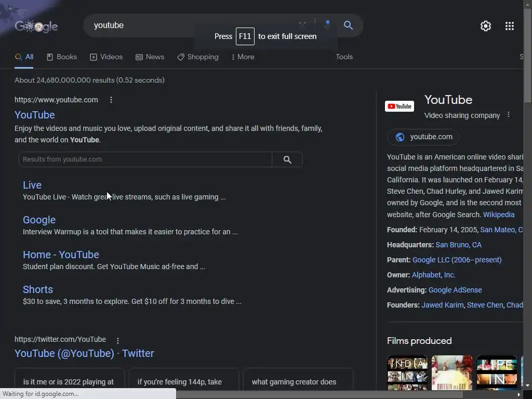Open Google apps grid icon
Viewport: 532px width, 399px height.
pos(509,26)
